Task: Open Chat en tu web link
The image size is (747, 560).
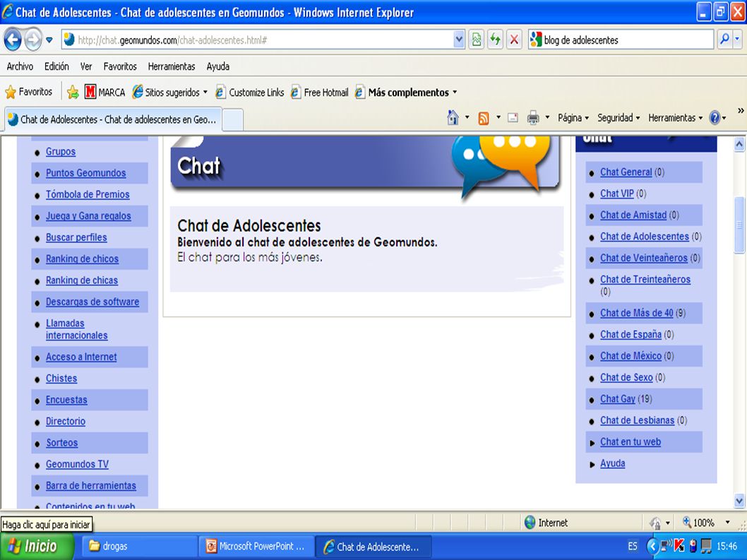Action: [x=631, y=442]
